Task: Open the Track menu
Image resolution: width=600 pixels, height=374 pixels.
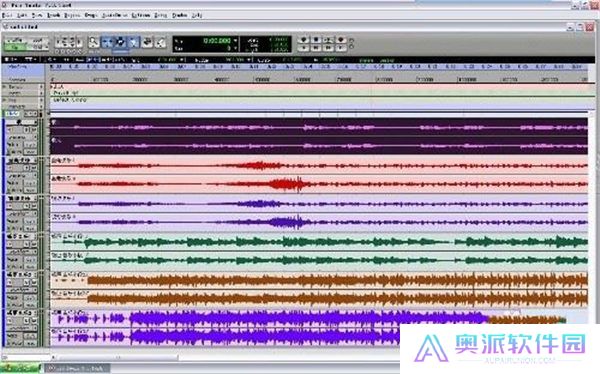Action: click(54, 15)
